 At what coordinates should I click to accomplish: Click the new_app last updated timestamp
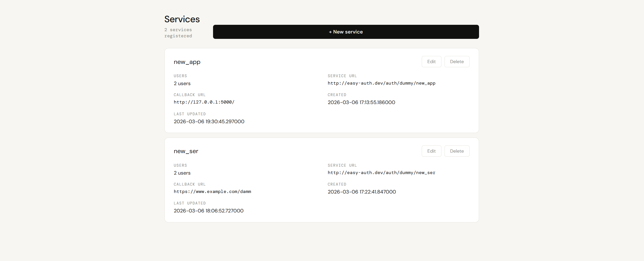209,121
